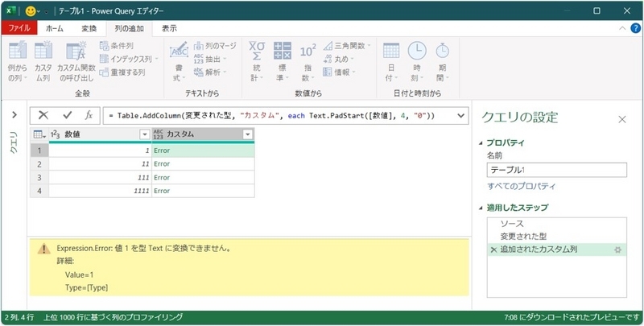Viewport: 644px width, 326px height.
Task: Open the 指数 scientific tool
Action: click(x=308, y=62)
